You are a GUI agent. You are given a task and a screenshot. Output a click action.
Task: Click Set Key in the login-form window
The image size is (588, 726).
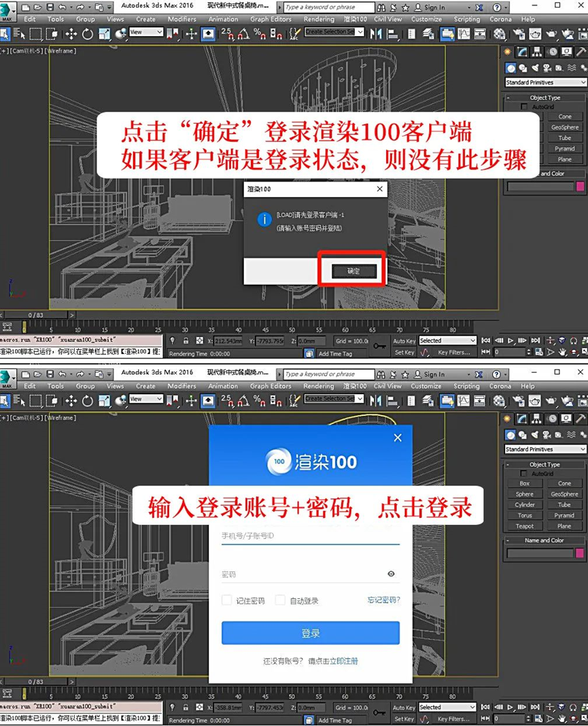pos(404,719)
